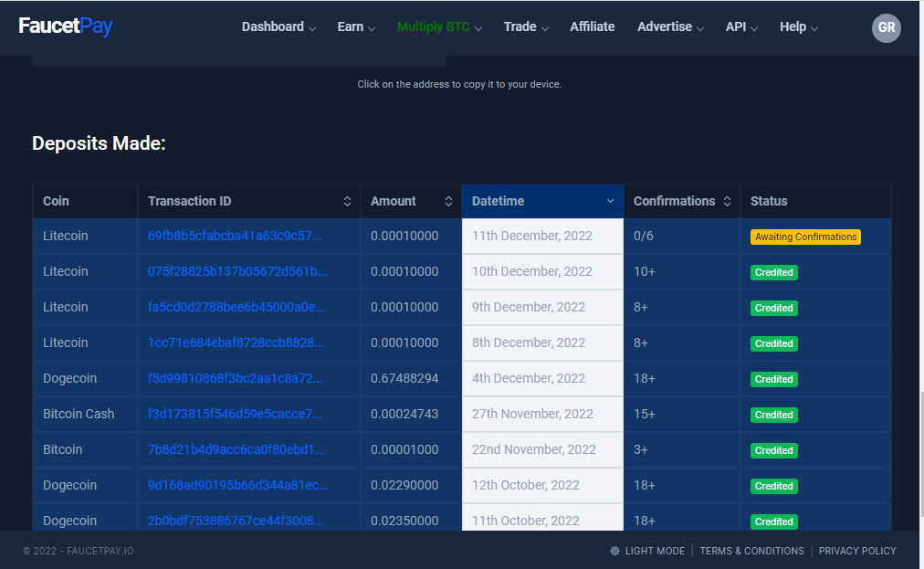Open transaction 1cc71e684ebaf8728ccb8828...
The width and height of the screenshot is (924, 569).
click(236, 342)
